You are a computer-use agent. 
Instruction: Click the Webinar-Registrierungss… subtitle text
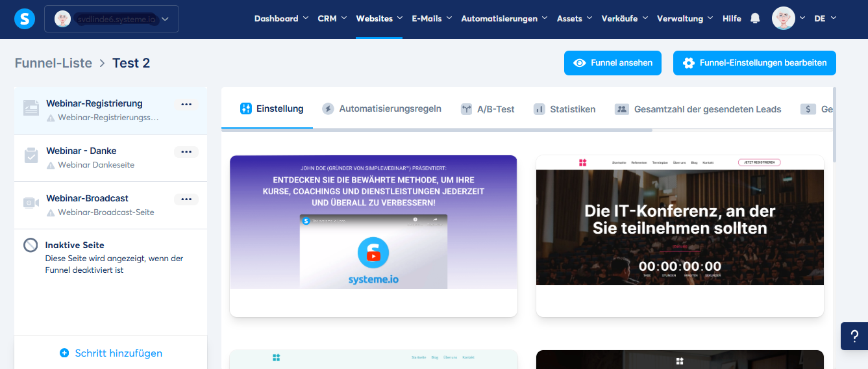pos(108,118)
